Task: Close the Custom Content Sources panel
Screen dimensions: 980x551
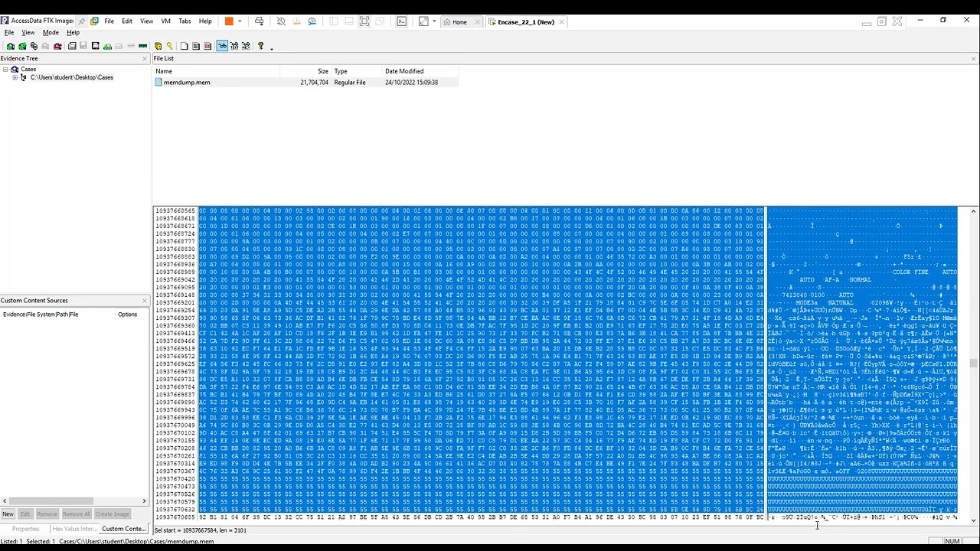Action: tap(145, 300)
